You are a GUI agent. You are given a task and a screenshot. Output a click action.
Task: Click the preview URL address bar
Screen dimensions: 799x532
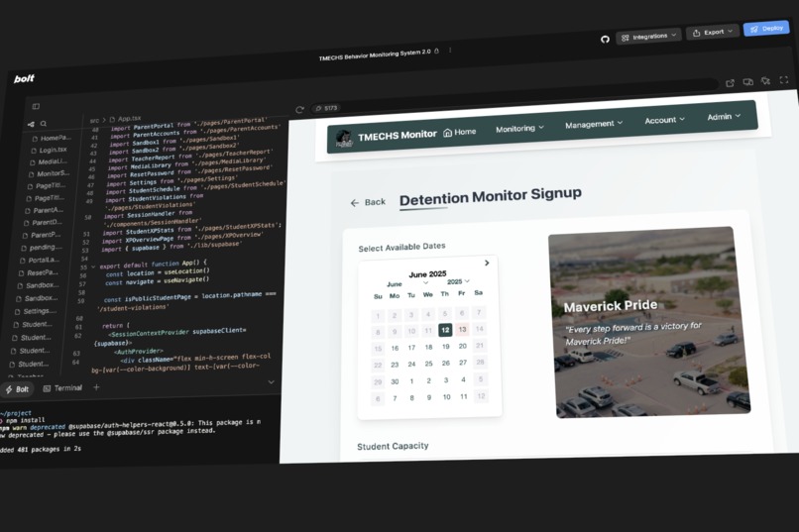(514, 96)
